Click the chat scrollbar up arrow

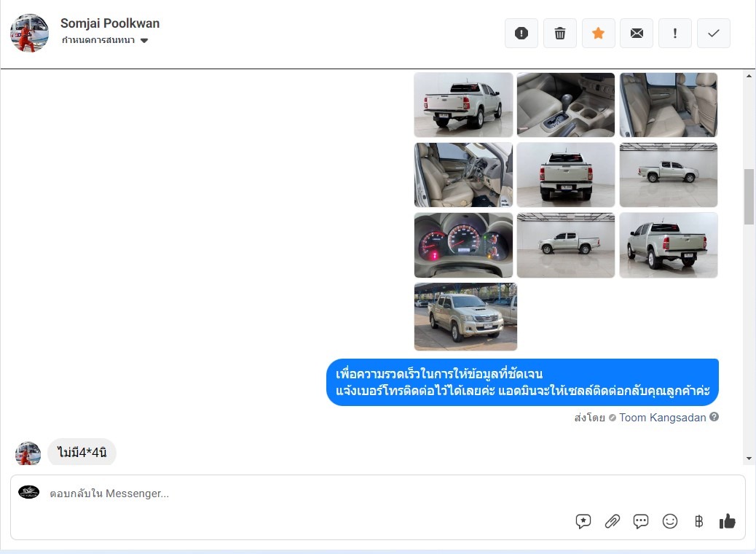(x=749, y=76)
